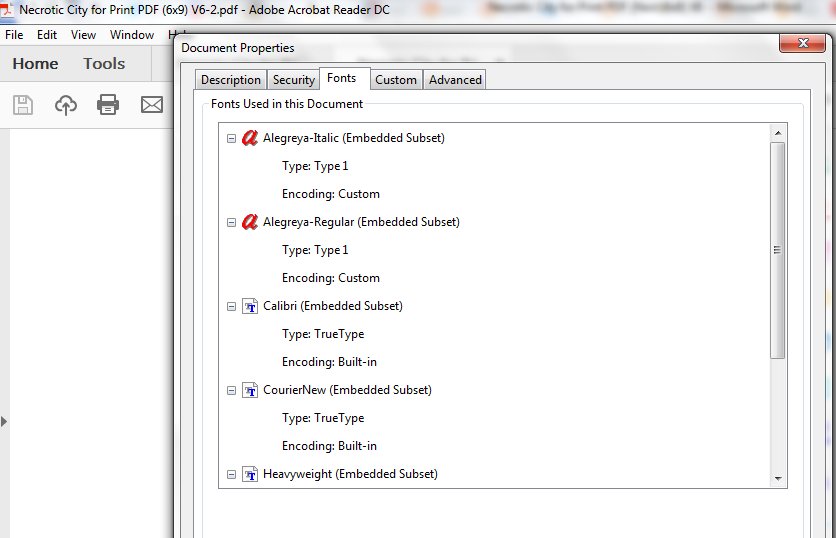The height and width of the screenshot is (538, 836).
Task: Click 'Encoding: Built-in' under Calibri
Action: click(x=329, y=362)
